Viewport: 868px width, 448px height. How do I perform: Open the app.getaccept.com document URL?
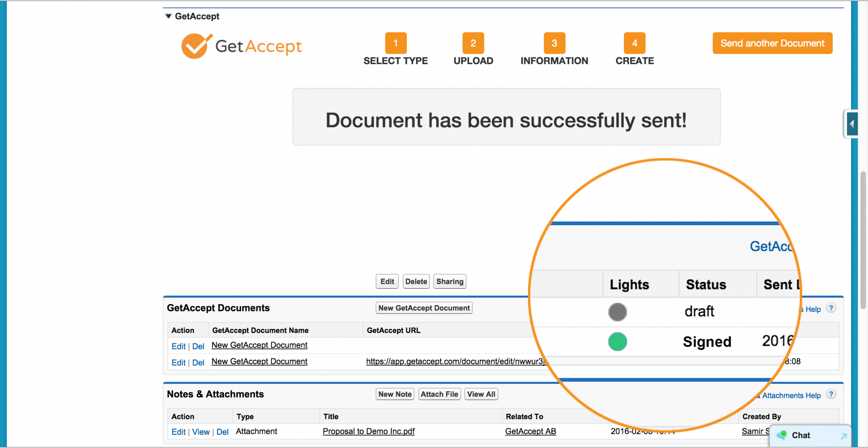[x=456, y=361]
